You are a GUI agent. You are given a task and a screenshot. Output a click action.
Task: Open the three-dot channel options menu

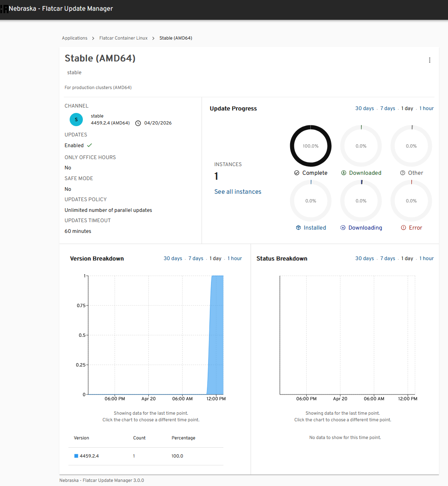[x=429, y=60]
